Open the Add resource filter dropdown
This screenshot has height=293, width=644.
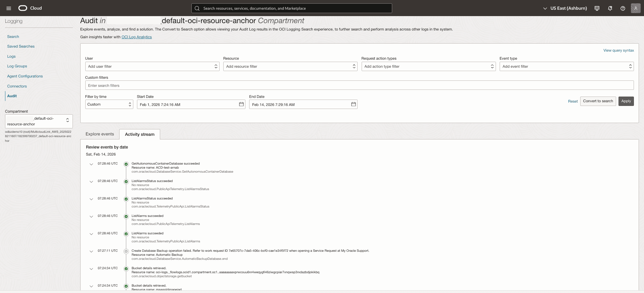290,66
